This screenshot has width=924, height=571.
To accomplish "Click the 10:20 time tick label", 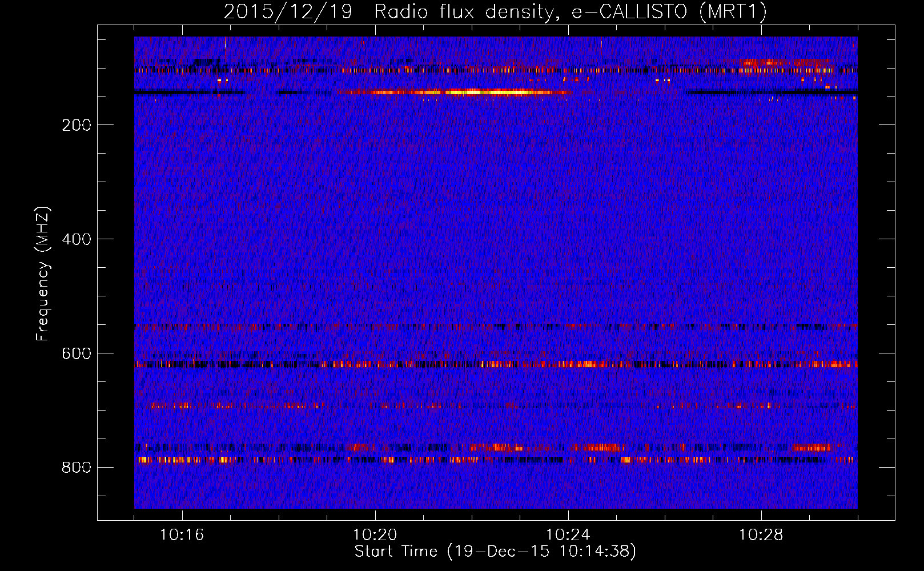I will click(x=375, y=535).
